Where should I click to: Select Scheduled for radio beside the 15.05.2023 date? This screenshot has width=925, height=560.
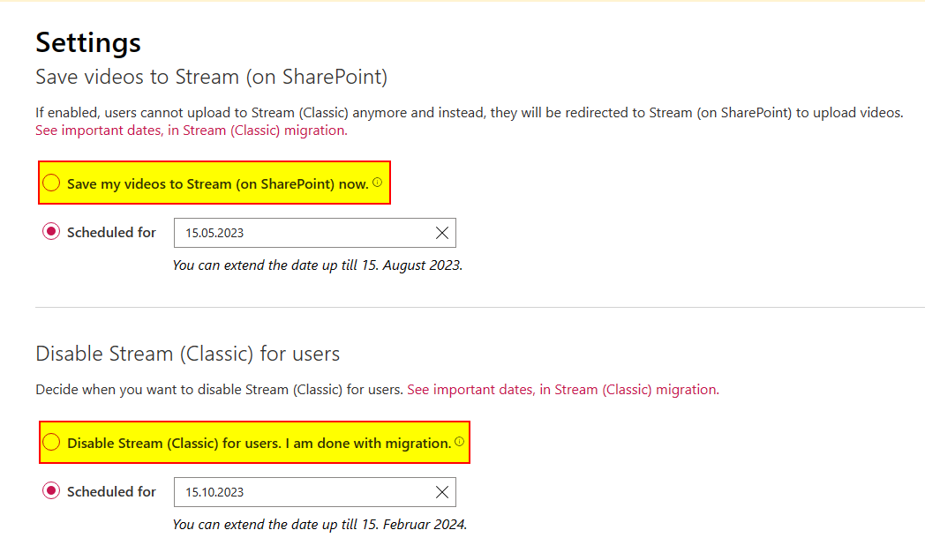(51, 233)
